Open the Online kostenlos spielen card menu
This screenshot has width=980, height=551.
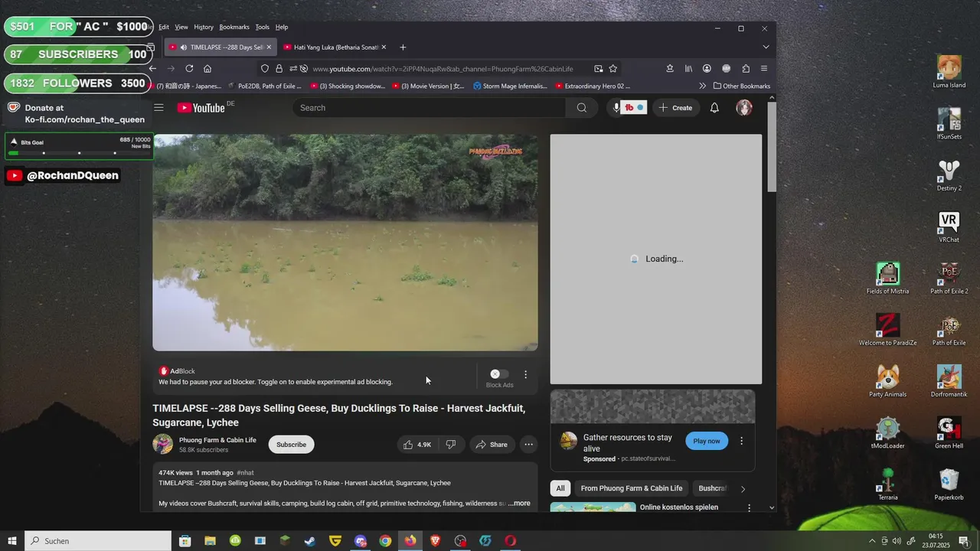click(749, 507)
